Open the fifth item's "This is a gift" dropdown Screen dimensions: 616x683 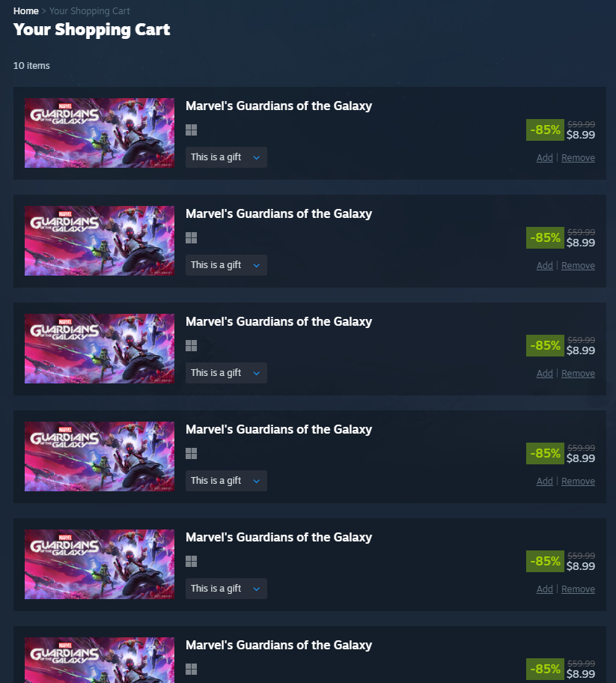(226, 589)
